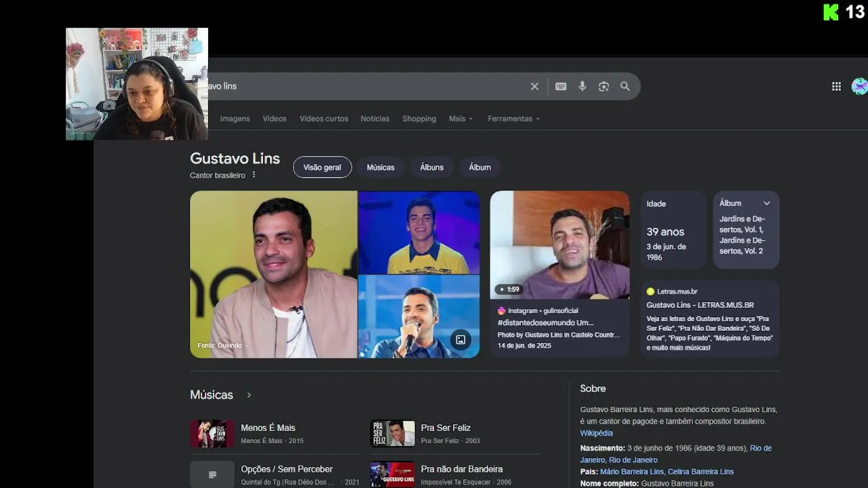
Task: Open the Menos É Mais album thumbnail
Action: [212, 434]
